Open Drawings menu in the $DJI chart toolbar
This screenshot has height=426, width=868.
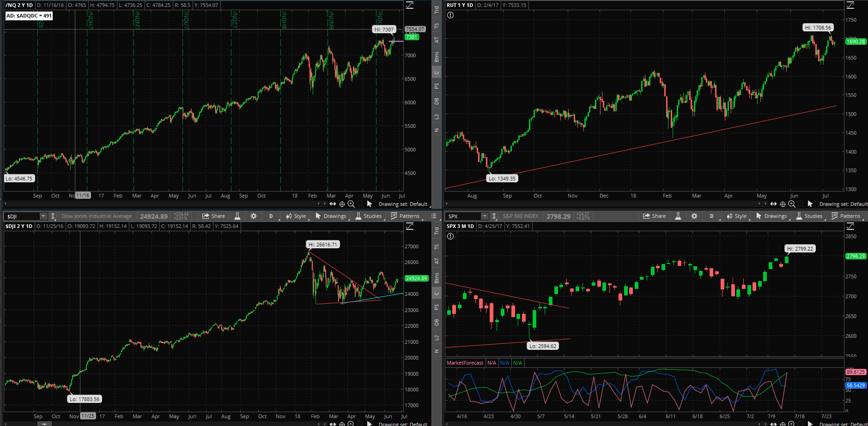[x=331, y=216]
